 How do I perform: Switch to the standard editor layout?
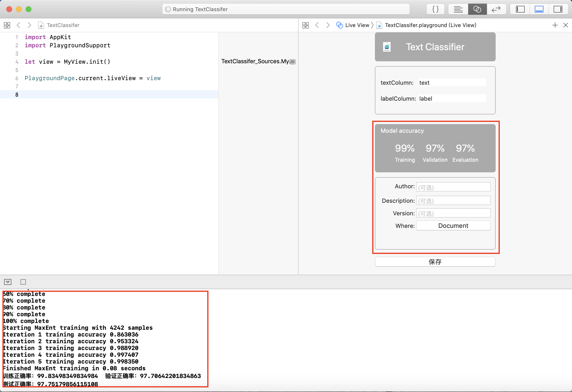pos(458,9)
